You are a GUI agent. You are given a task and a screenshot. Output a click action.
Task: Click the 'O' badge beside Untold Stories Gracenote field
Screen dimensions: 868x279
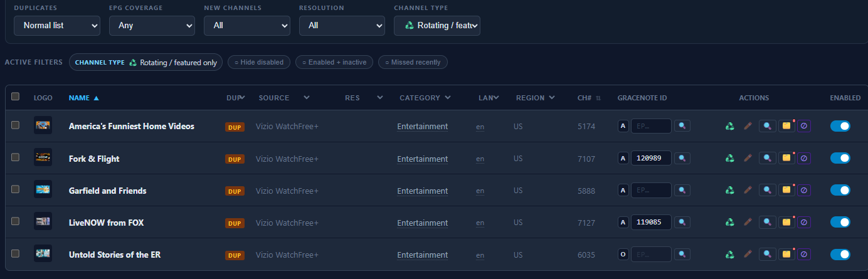pyautogui.click(x=623, y=254)
